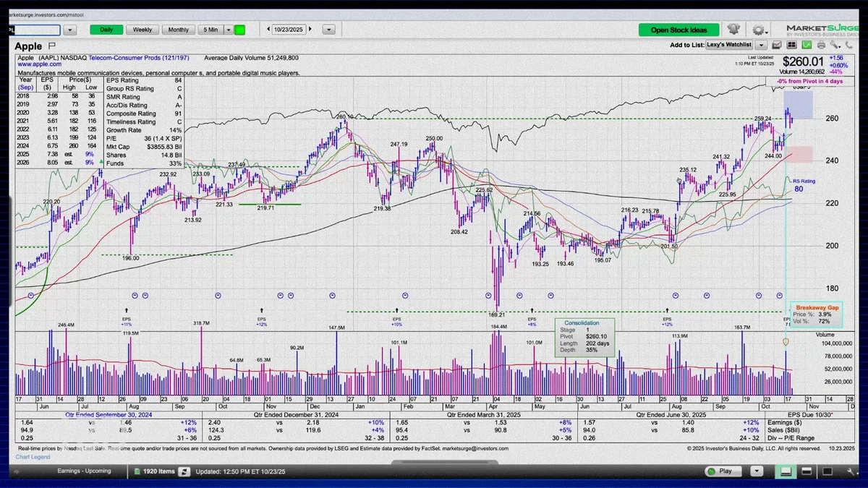Open the alerts bell icon
Image resolution: width=868 pixels, height=488 pixels.
point(733,29)
